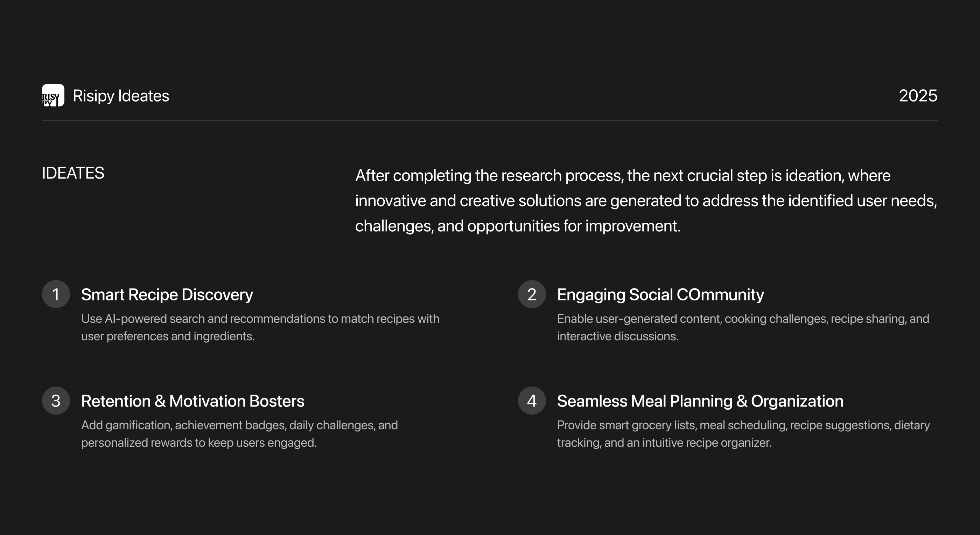Click the horizontal divider line under header

(x=490, y=120)
